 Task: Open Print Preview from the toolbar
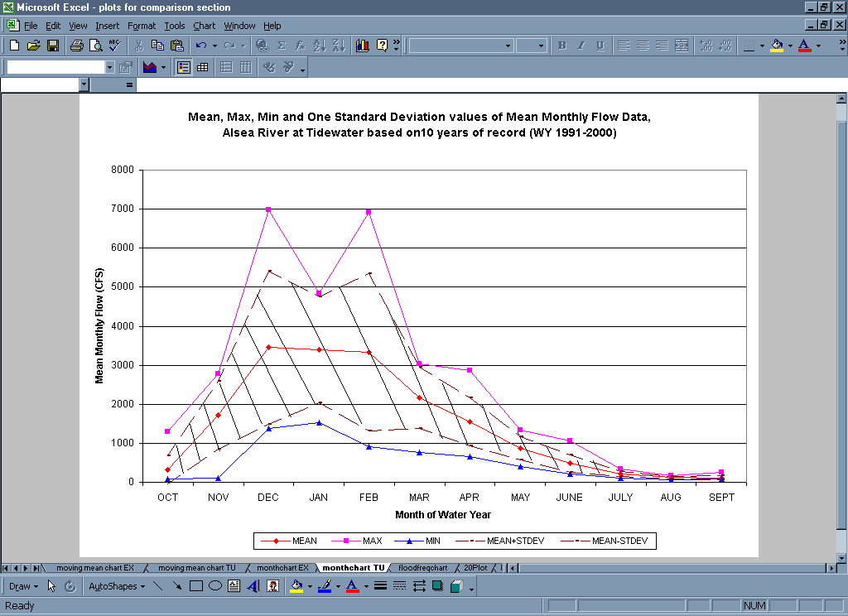(x=95, y=46)
